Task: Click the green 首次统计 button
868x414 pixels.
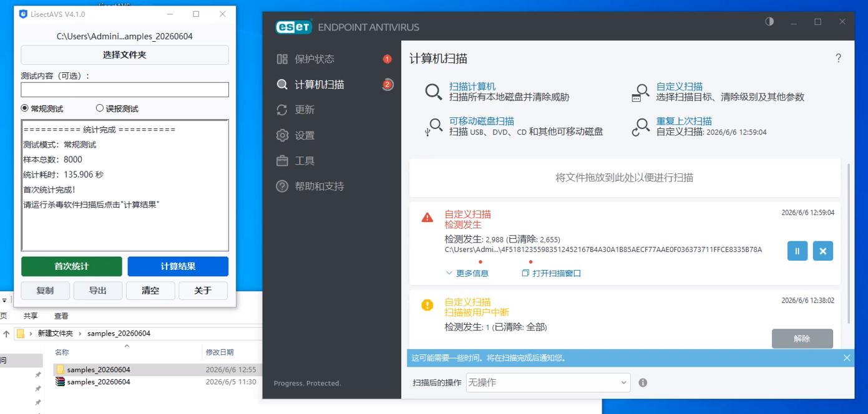Action: [x=72, y=266]
